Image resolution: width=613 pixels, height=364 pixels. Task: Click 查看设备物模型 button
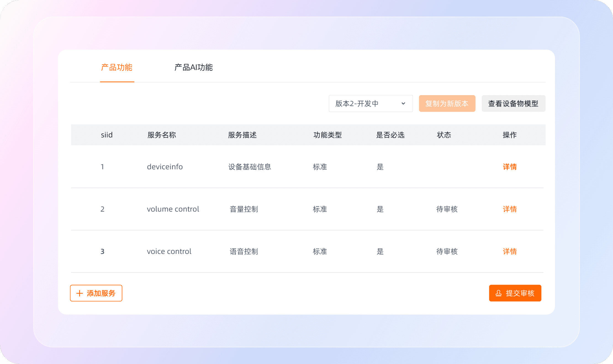[513, 103]
